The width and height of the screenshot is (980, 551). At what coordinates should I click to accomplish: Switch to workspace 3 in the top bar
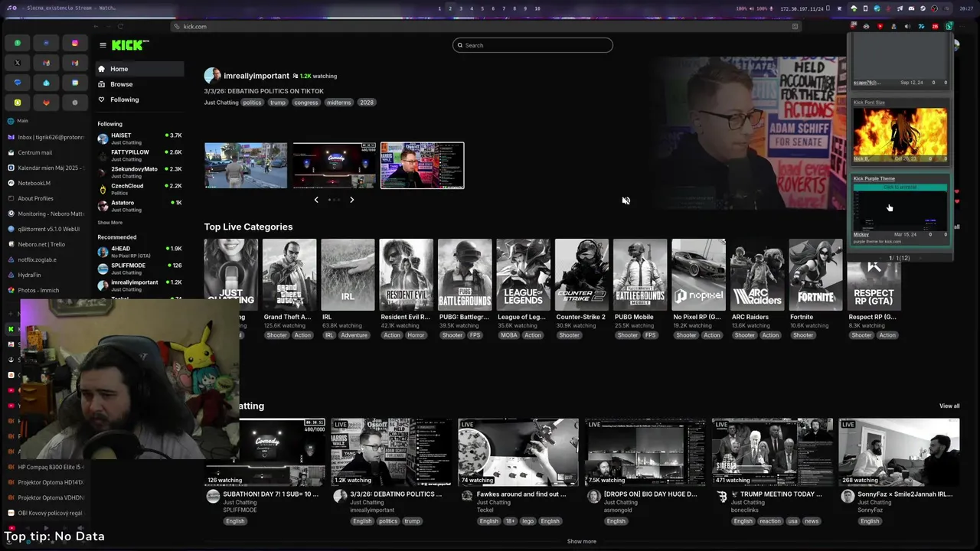click(x=461, y=8)
